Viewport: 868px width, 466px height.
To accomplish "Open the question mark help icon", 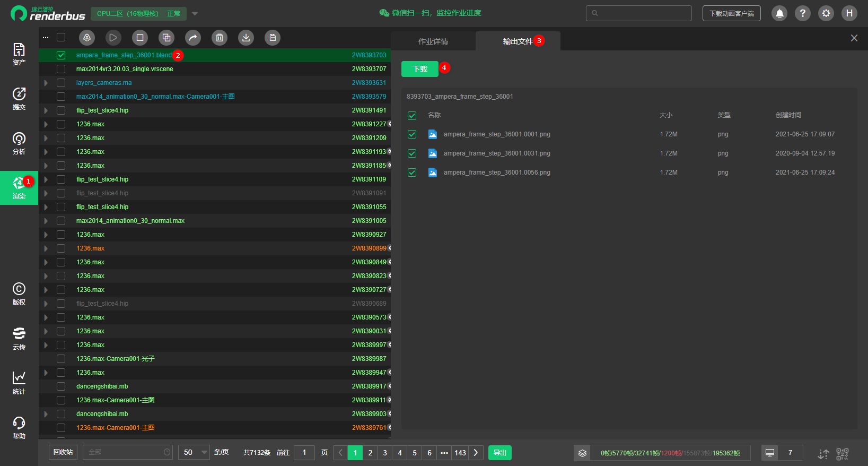I will point(803,13).
